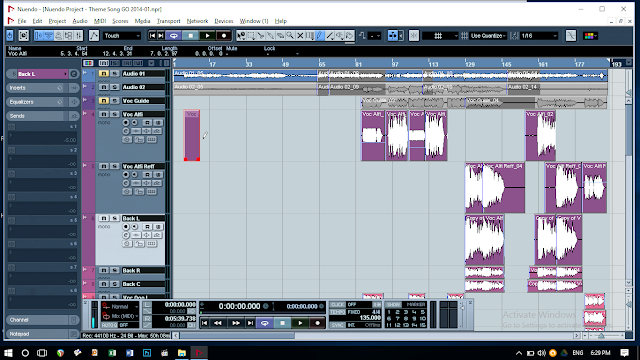This screenshot has width=640, height=360.
Task: Select the Object Selection arrow tool
Action: click(x=242, y=36)
